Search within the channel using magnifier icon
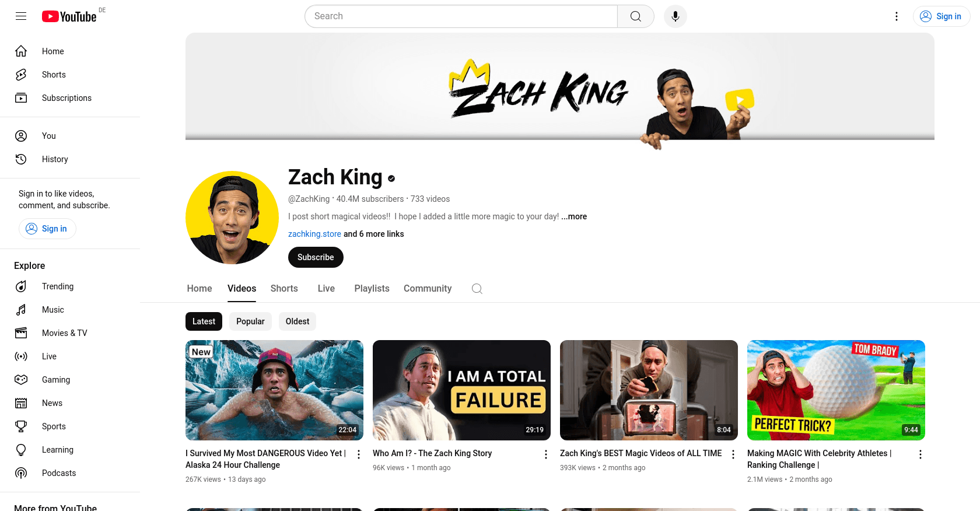 click(477, 289)
